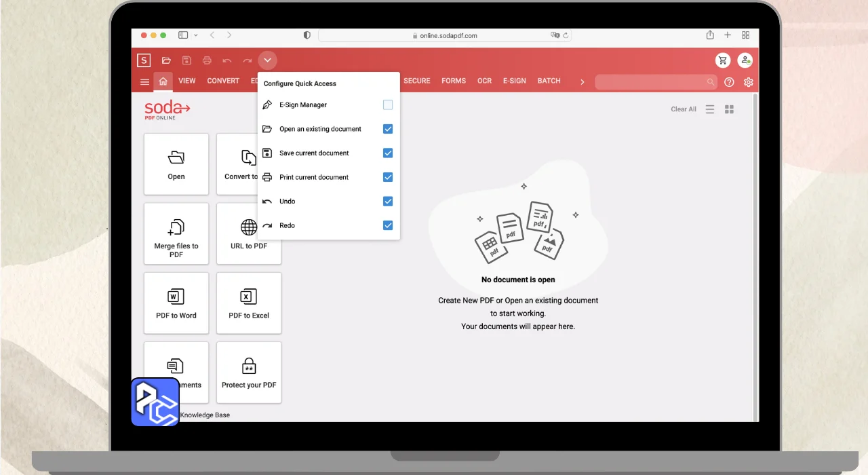Viewport: 868px width, 475px height.
Task: Go forward with Safari forward arrow
Action: pyautogui.click(x=229, y=35)
